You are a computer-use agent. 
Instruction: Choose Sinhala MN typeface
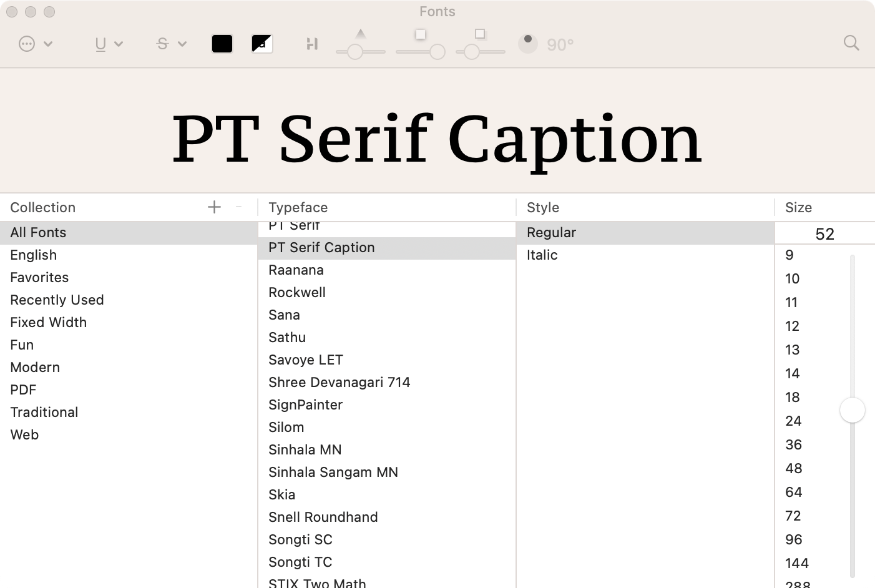point(387,450)
